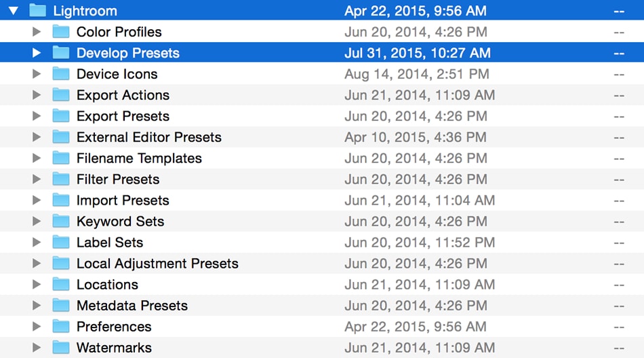Screen dimensions: 644x358
Task: Click date Jul 31, 2015, 10:27 AM
Action: click(418, 53)
